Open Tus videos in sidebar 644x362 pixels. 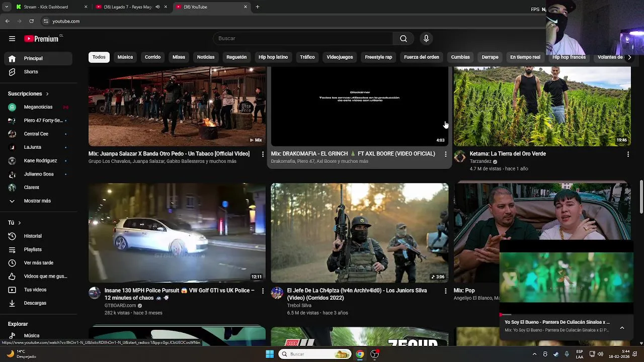click(38, 290)
